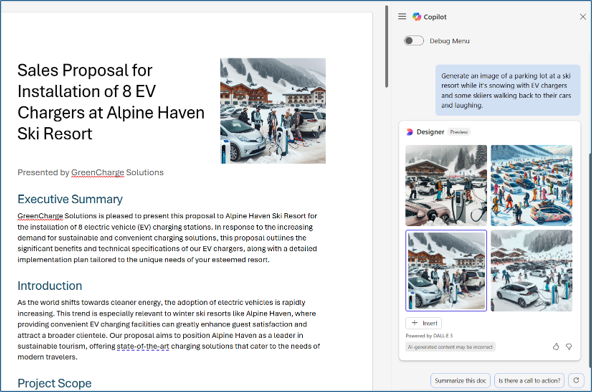Screen dimensions: 592x392
Task: Click 'Summarize this doc' suggestion
Action: [x=460, y=380]
